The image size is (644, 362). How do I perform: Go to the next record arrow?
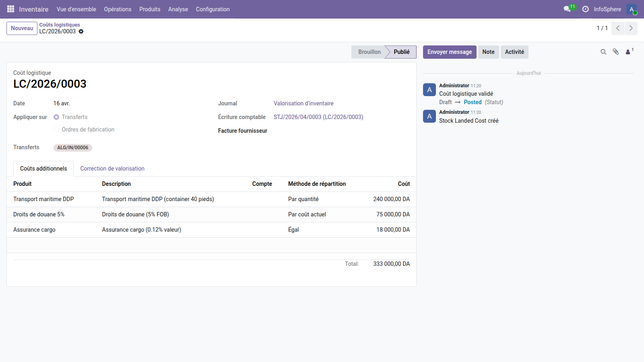(631, 28)
